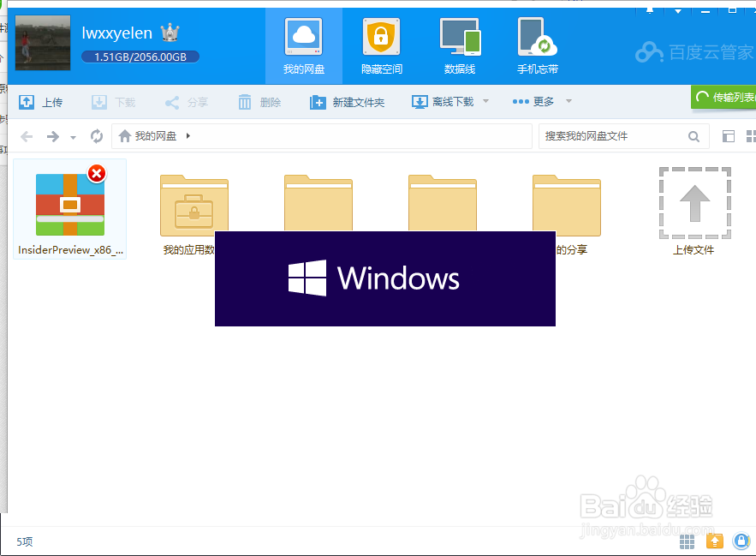Open the 我的应用数据 folder

[x=194, y=205]
